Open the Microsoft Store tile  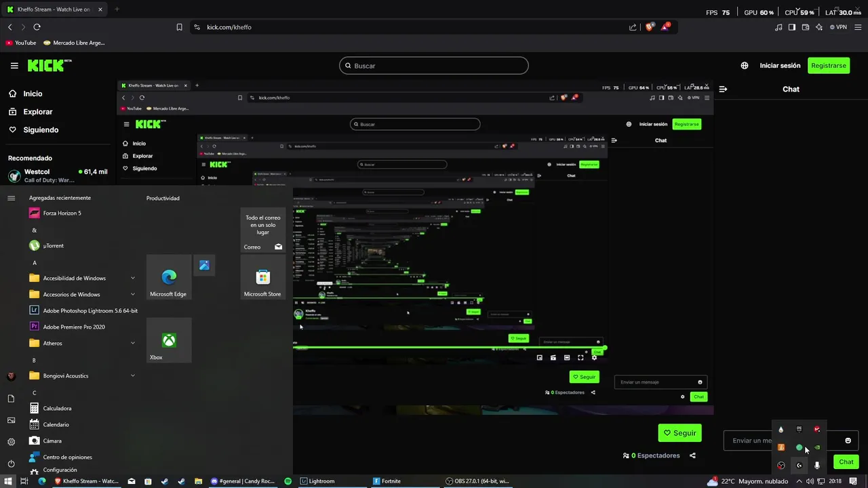pos(262,277)
